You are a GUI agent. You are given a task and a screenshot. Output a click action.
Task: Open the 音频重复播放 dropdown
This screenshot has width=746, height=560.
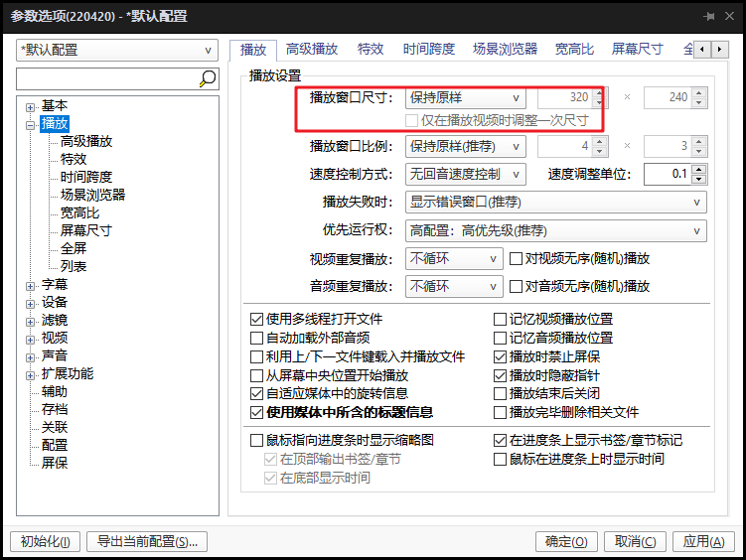[454, 287]
